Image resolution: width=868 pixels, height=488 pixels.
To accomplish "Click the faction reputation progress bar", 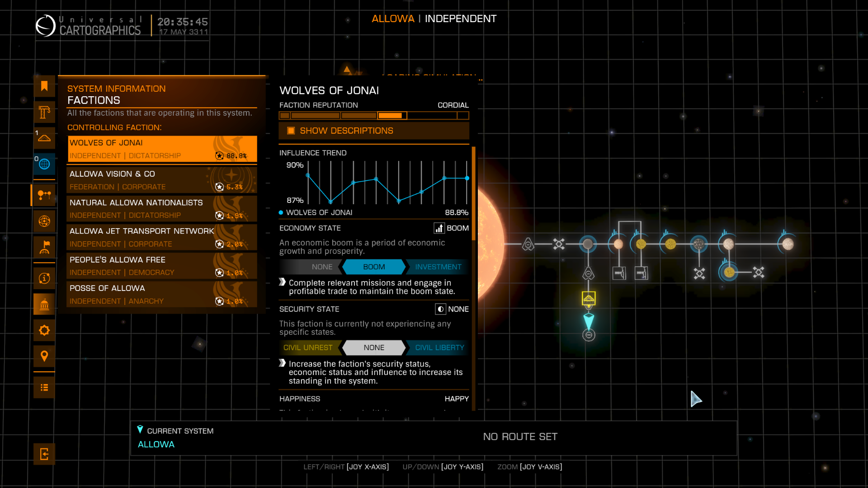I will click(x=374, y=116).
